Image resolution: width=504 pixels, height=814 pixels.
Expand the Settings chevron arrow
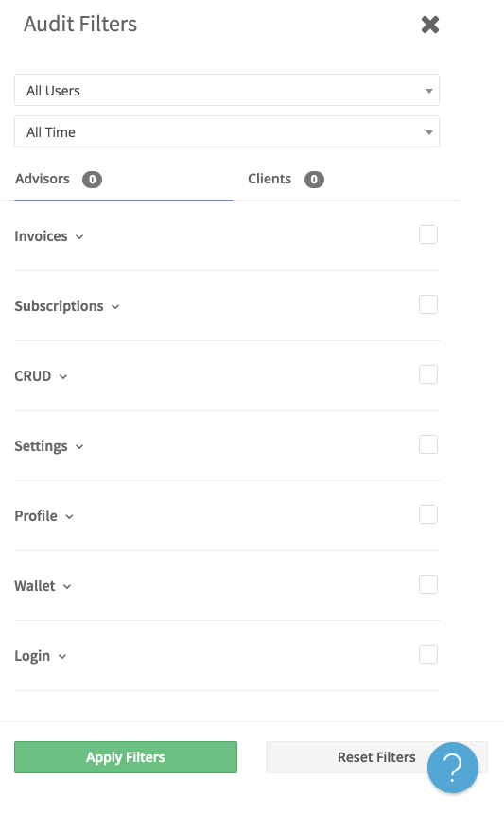point(79,446)
